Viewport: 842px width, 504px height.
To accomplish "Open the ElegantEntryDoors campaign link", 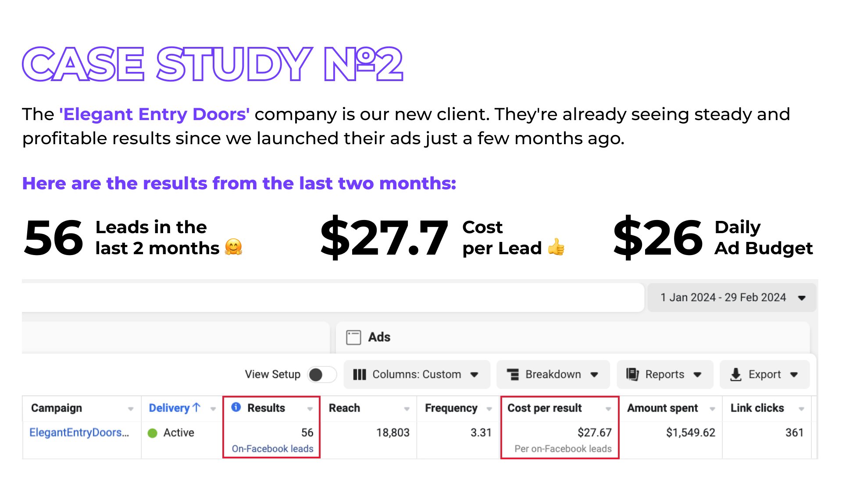I will coord(79,433).
